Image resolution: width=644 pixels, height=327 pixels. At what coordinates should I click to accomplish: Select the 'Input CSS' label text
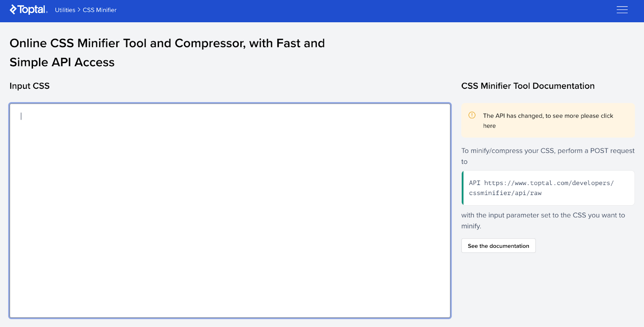29,86
